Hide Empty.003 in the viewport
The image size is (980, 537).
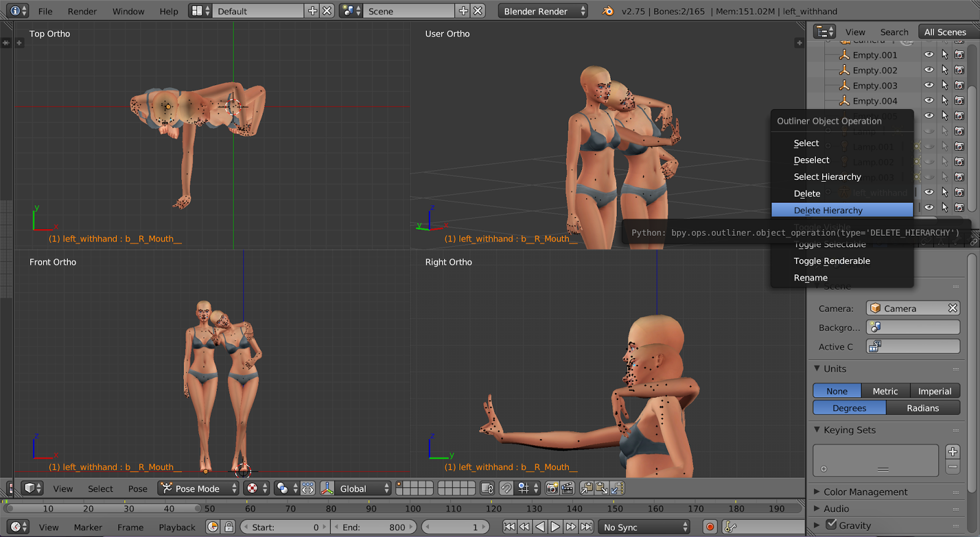[929, 85]
